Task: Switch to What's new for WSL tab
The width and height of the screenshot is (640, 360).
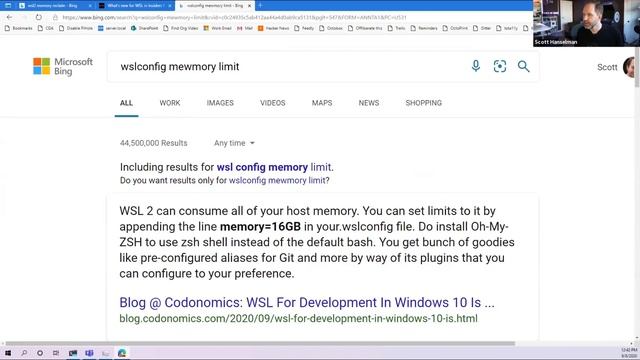Action: (x=135, y=6)
